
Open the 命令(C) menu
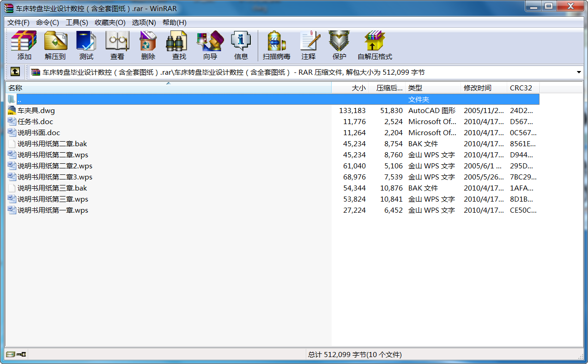[x=48, y=22]
